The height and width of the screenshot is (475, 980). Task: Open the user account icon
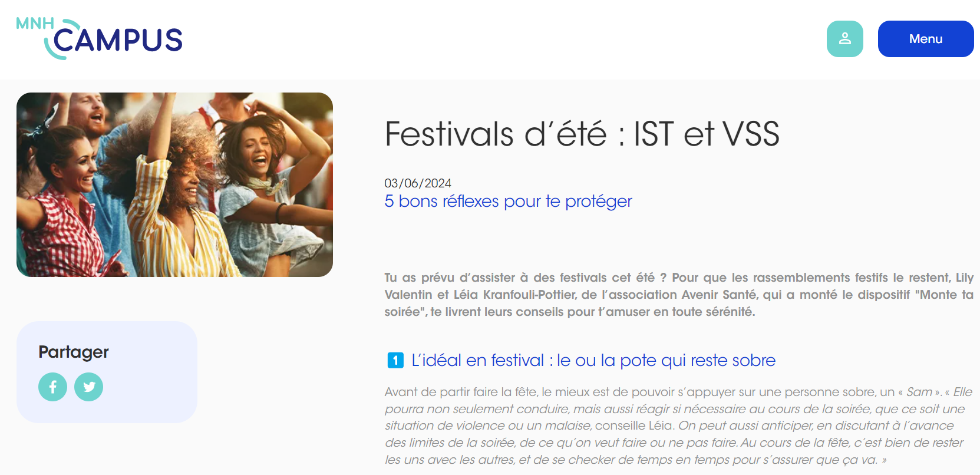844,39
